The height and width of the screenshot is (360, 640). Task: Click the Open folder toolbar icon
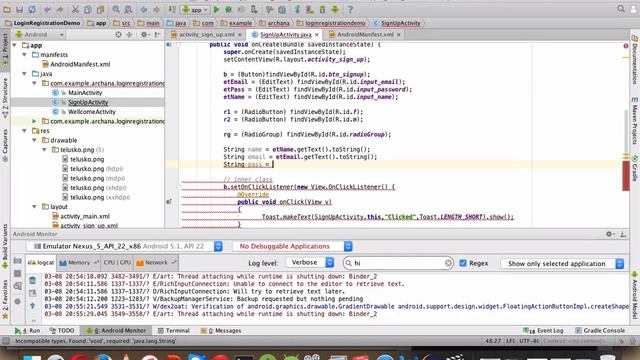[x=7, y=9]
